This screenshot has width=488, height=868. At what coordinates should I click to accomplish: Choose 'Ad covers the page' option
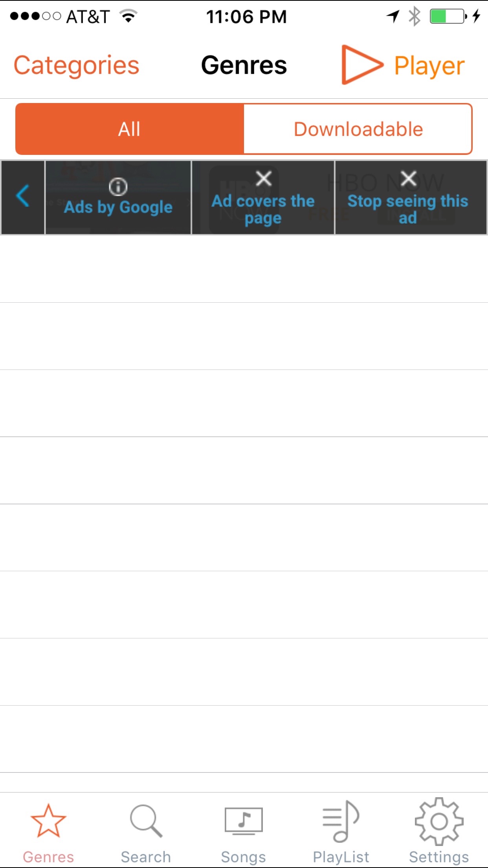coord(263,209)
